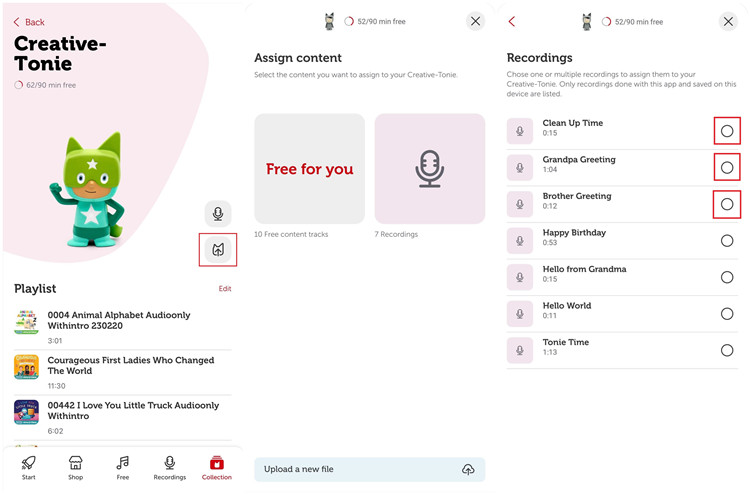Tap Upload a new file
The image size is (750, 494).
pyautogui.click(x=370, y=469)
